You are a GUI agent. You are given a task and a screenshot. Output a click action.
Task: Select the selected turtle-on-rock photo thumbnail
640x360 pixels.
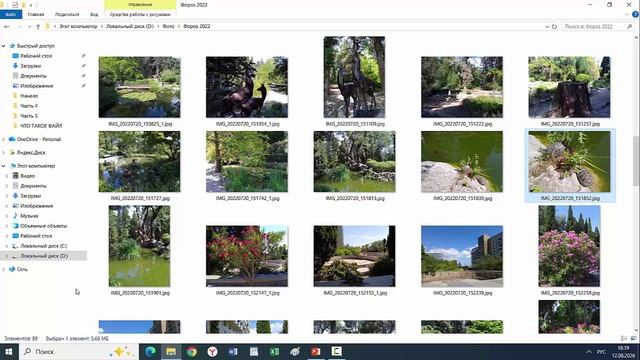569,162
